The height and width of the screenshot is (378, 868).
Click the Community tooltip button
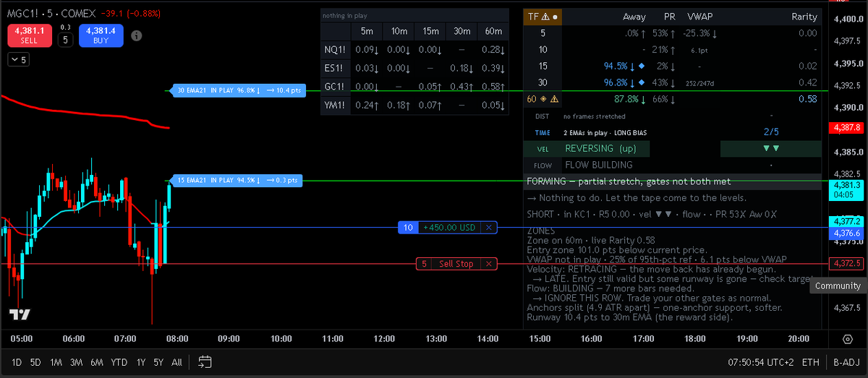(838, 286)
